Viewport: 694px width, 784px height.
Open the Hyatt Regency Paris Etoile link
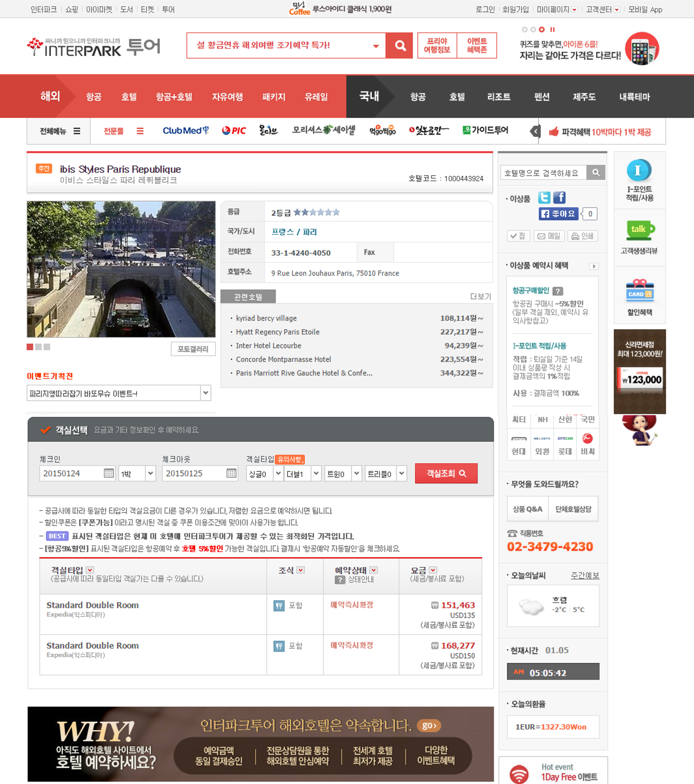[278, 332]
